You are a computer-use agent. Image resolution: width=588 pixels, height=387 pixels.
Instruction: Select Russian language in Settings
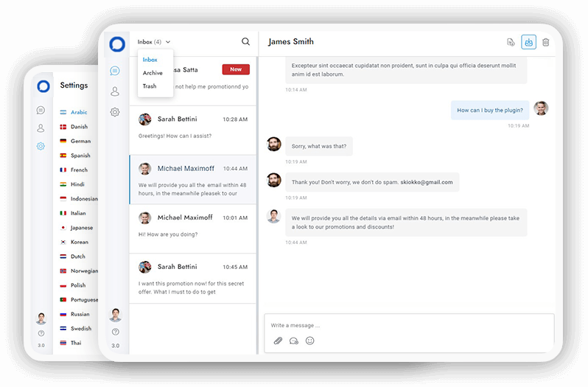(x=75, y=314)
